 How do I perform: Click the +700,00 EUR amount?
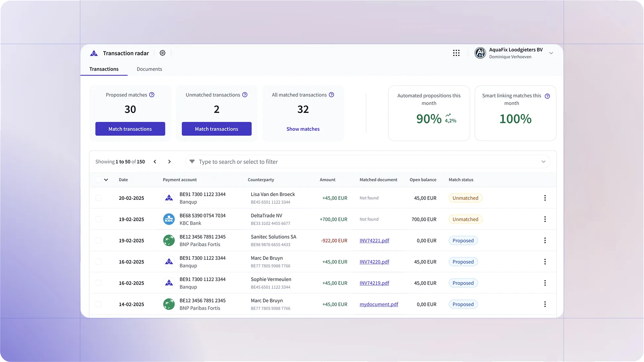click(333, 219)
